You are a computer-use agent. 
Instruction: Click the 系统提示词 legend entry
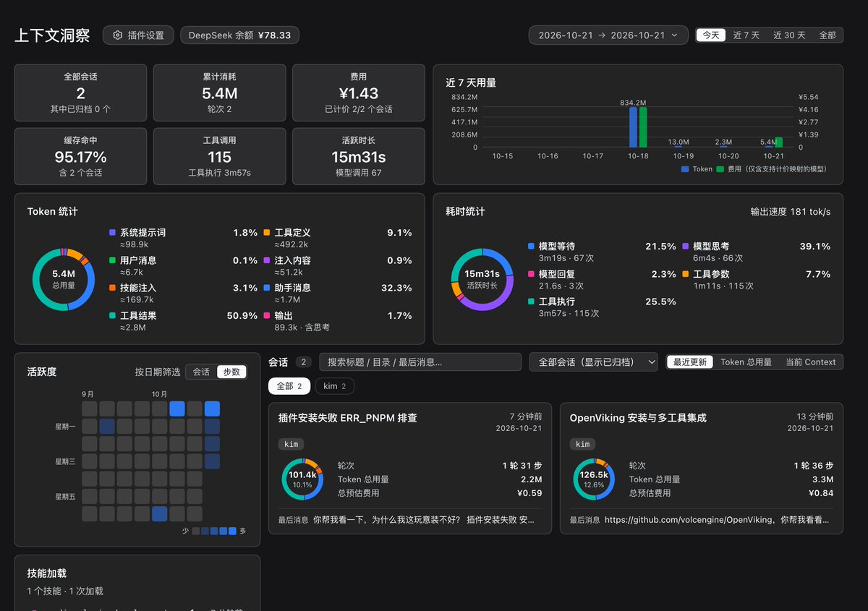point(183,239)
